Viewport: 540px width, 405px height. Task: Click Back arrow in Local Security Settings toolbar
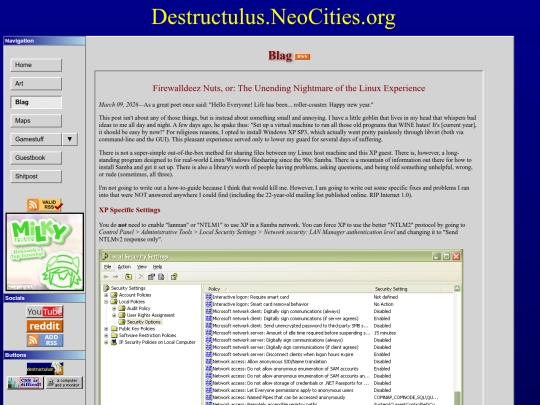(106, 277)
